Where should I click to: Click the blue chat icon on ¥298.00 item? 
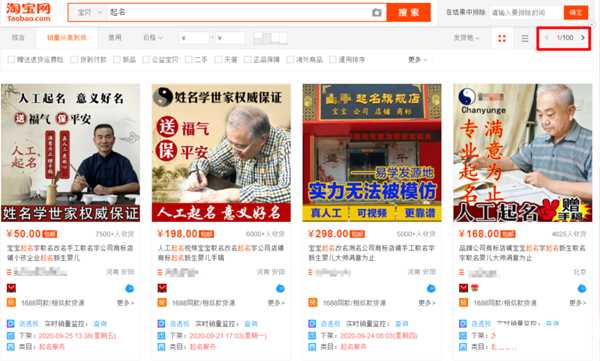pos(431,288)
